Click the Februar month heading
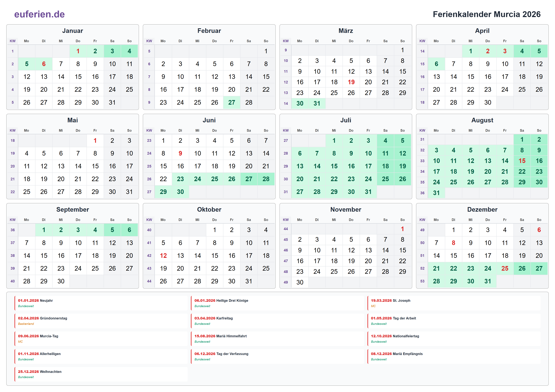The height and width of the screenshot is (392, 555). (209, 31)
